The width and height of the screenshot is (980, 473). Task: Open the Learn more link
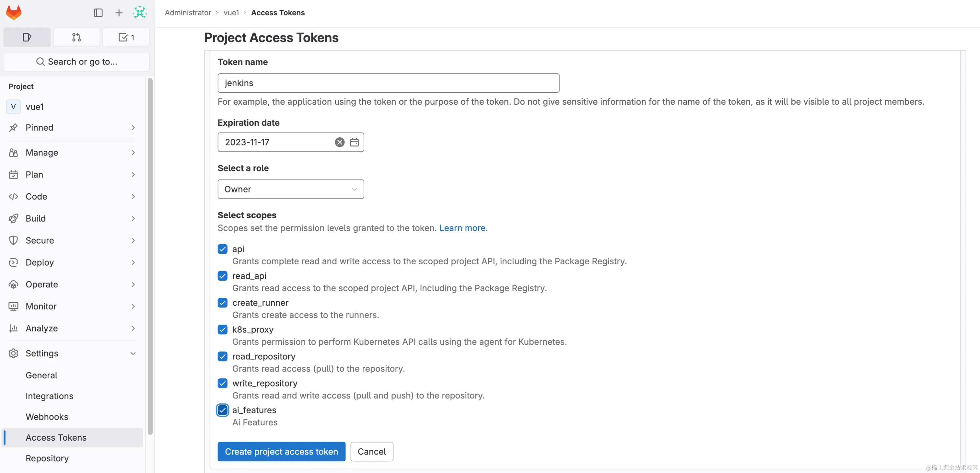click(463, 228)
